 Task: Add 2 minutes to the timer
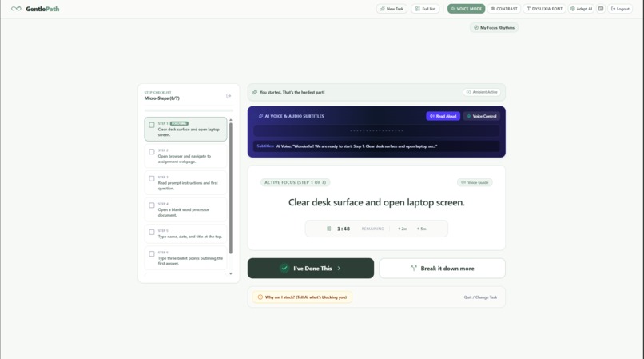(403, 229)
